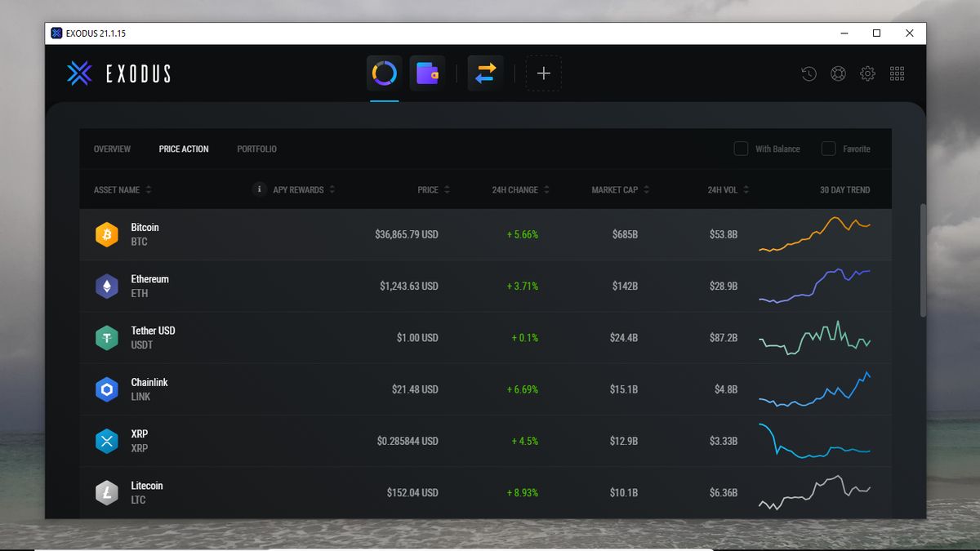Open the Exchange swap screen

[x=485, y=73]
